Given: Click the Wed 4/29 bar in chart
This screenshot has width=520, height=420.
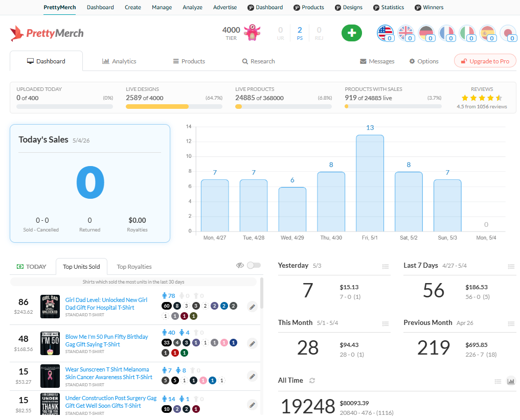Looking at the screenshot, I should [x=292, y=209].
